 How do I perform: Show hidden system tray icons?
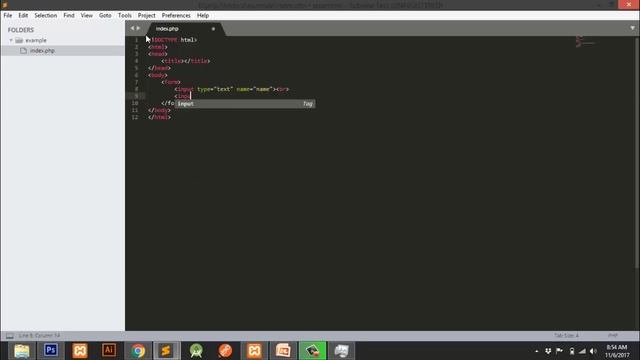point(536,351)
